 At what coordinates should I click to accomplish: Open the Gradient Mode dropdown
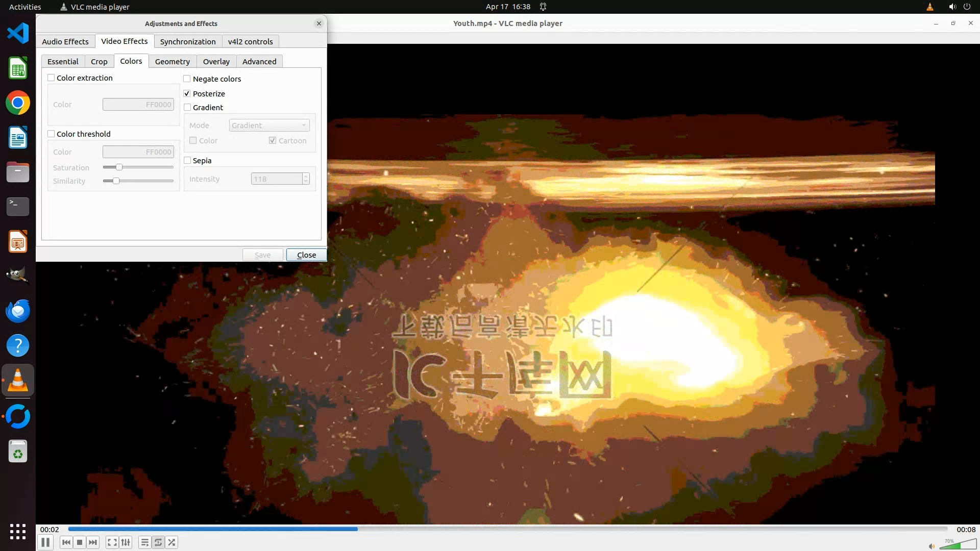pos(269,126)
